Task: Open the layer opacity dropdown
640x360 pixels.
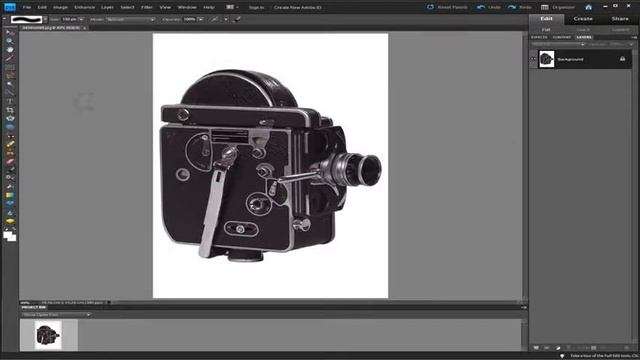Action: [631, 44]
